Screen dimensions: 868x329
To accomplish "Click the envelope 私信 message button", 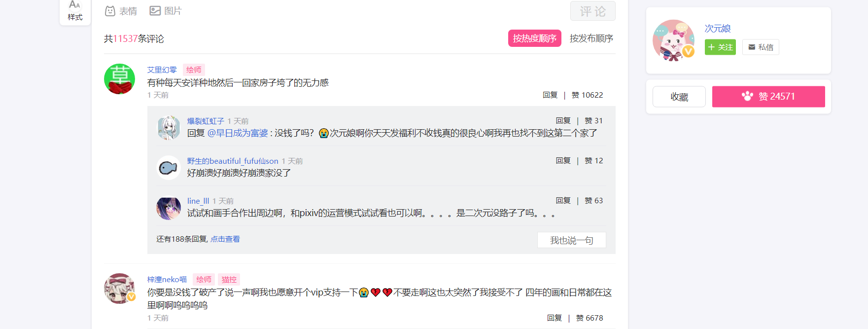I will coord(761,47).
